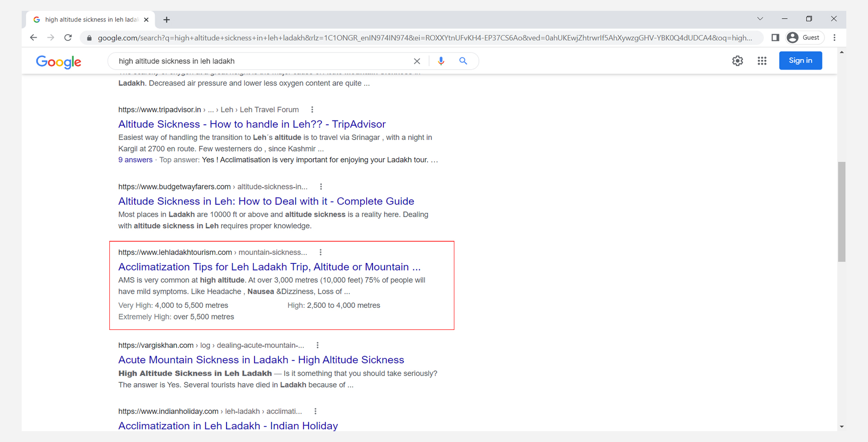Click 'Very High: 4,000 to 5,500 metres' text
The image size is (868, 442).
click(173, 305)
